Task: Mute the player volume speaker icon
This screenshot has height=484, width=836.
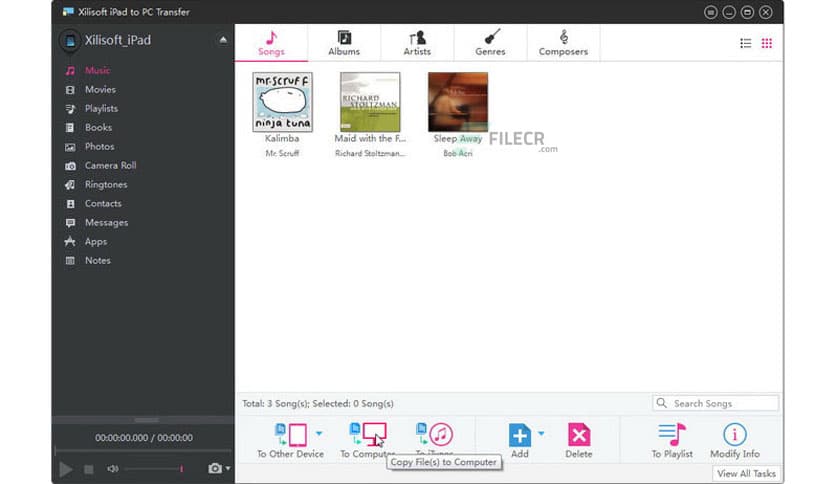Action: (112, 469)
